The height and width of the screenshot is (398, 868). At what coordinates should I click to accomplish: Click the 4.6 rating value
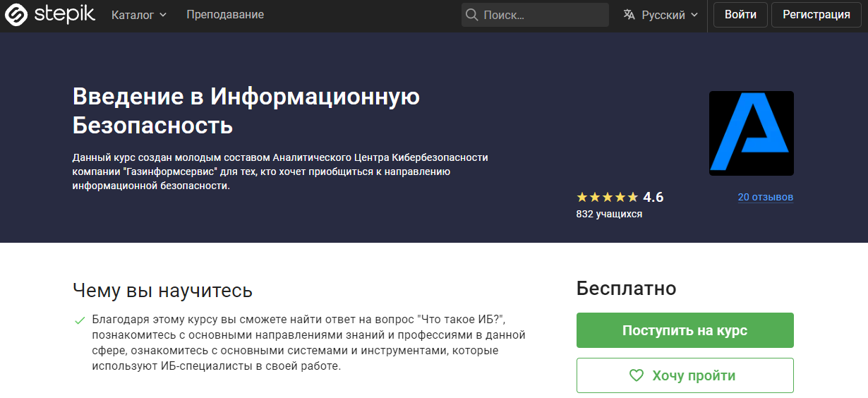click(653, 197)
